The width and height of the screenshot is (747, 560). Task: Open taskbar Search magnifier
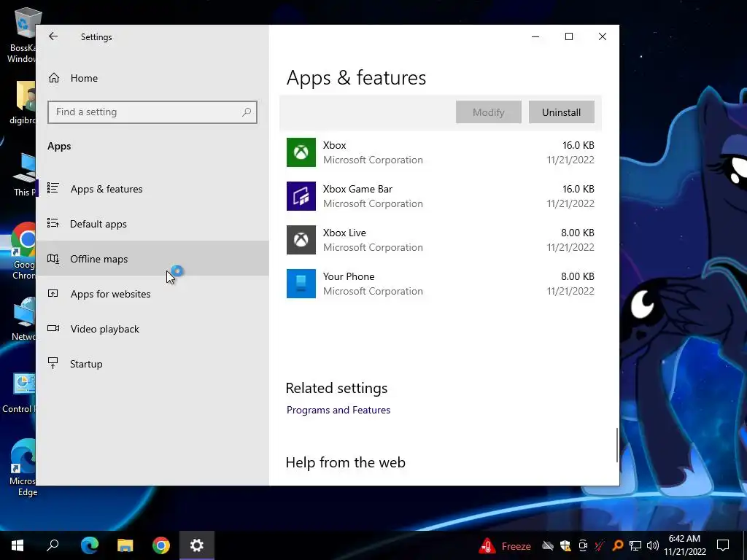(x=53, y=545)
